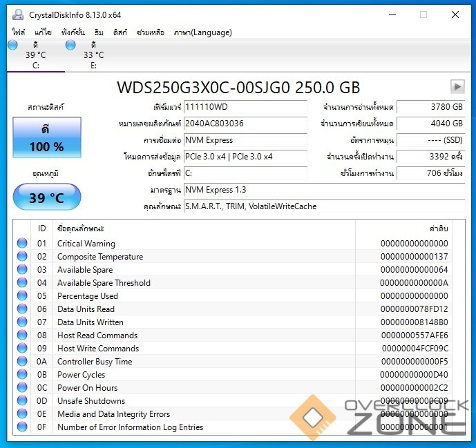Click the blue status orb for drive C:
Image resolution: width=476 pixels, height=448 pixels.
click(12, 45)
